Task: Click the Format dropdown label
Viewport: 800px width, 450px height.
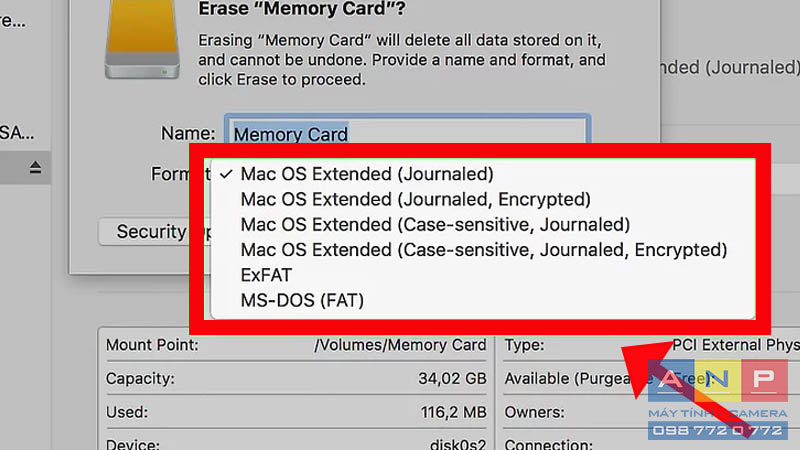Action: pyautogui.click(x=172, y=174)
